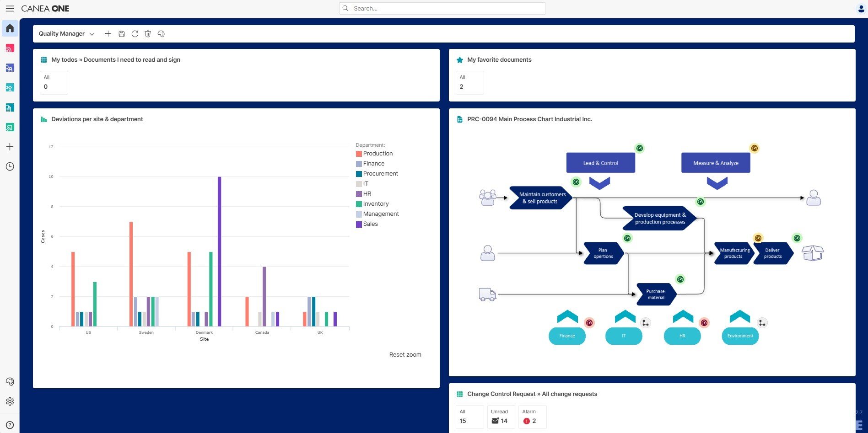Viewport: 868px width, 433px height.
Task: Expand the hamburger navigation menu
Action: tap(10, 8)
